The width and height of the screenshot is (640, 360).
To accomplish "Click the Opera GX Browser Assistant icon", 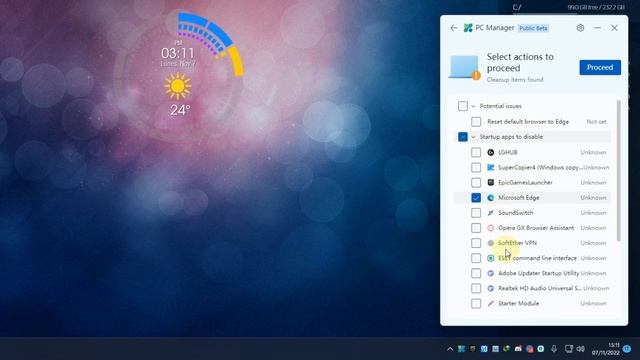I will coord(491,228).
